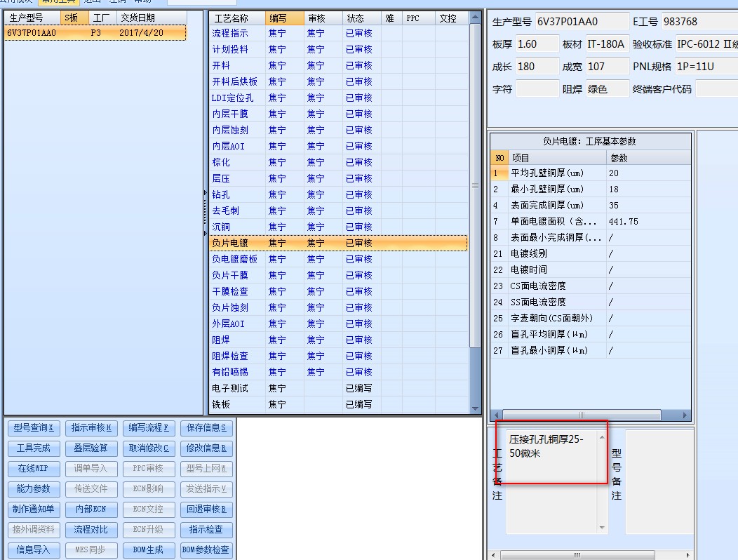Run 指示检查 check

tap(207, 529)
